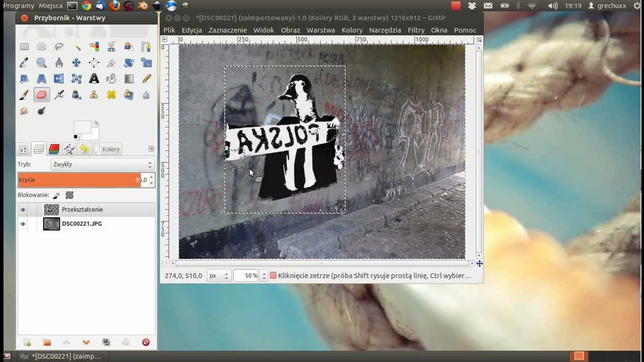Screen dimensions: 644x362
Task: Create a new layer button
Action: click(27, 342)
